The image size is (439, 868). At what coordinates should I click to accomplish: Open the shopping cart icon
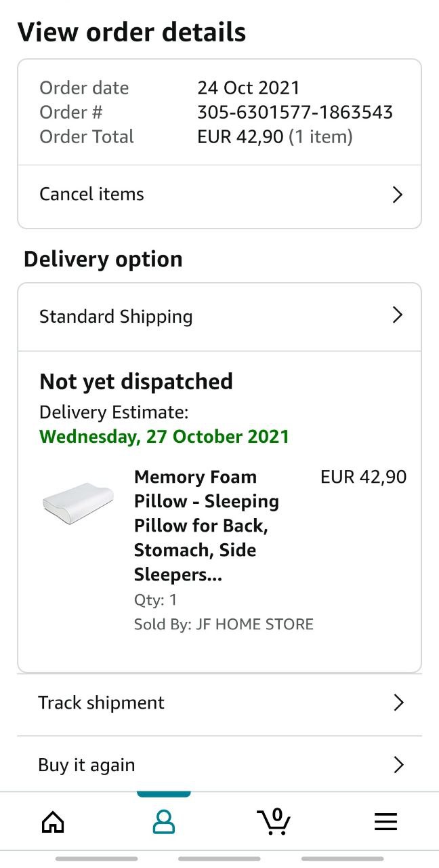274,821
